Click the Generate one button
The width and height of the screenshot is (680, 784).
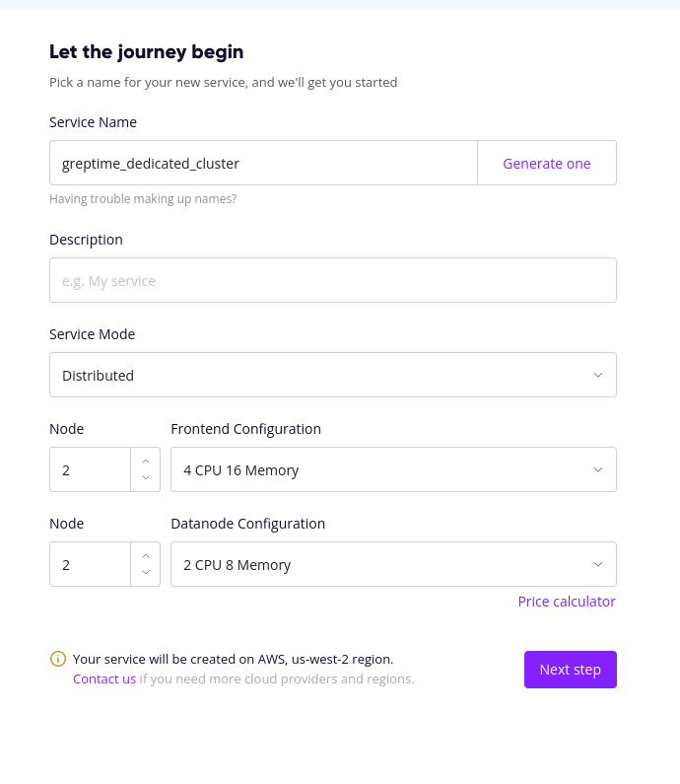coord(547,163)
